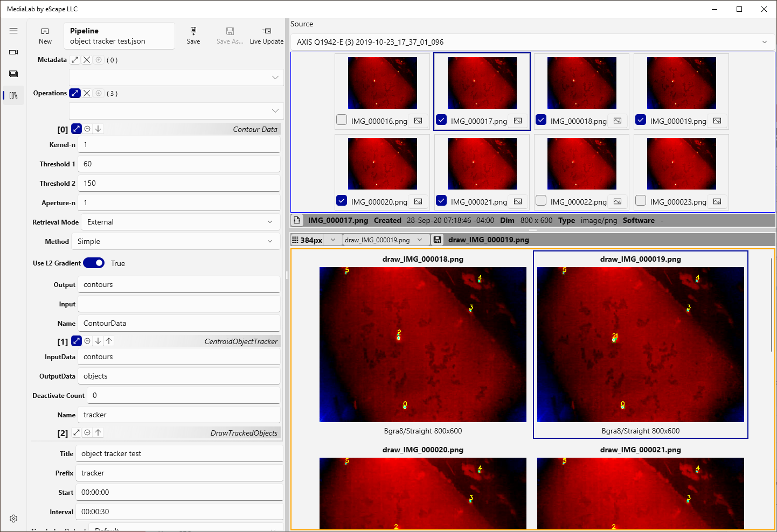Move the DrawTrackedObjects operation up

98,432
